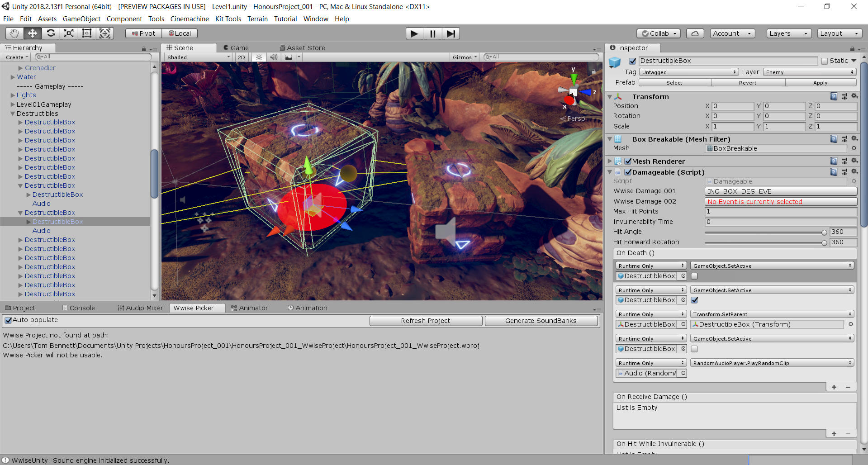Pause the game playback
Image resolution: width=868 pixels, height=465 pixels.
(x=432, y=33)
